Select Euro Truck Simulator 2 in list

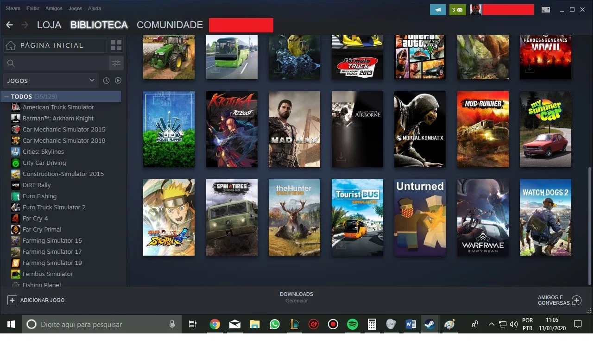[54, 207]
